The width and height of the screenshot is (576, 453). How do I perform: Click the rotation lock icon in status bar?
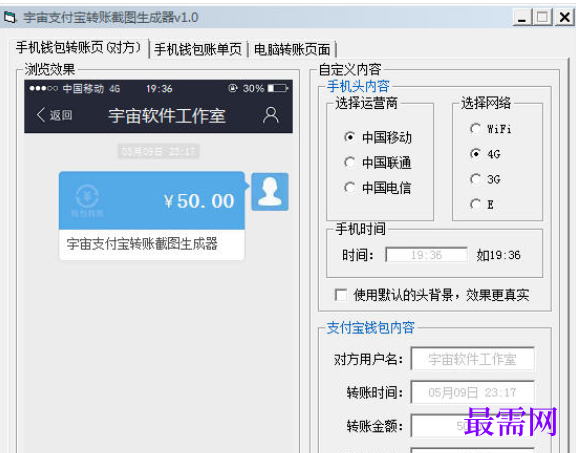point(233,88)
